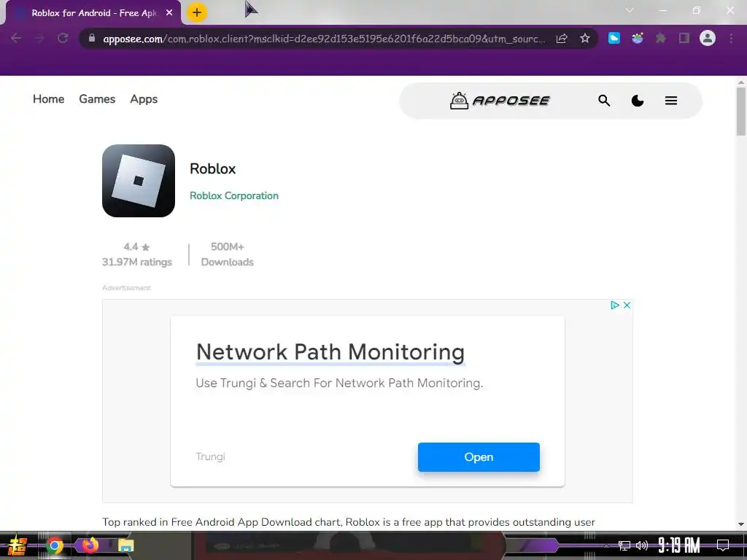Open the Windows Start menu

[18, 545]
